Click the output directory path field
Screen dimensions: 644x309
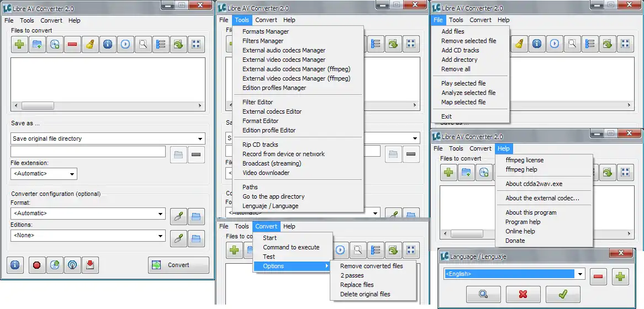click(88, 151)
